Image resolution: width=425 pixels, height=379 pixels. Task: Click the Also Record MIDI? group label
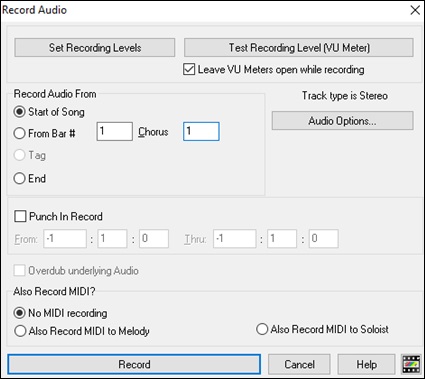pyautogui.click(x=54, y=291)
